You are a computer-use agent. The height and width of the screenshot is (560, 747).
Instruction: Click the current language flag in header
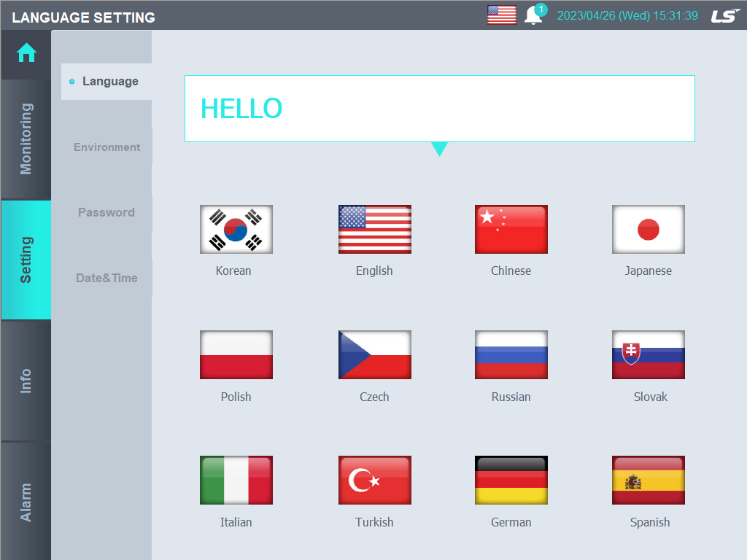tap(502, 15)
